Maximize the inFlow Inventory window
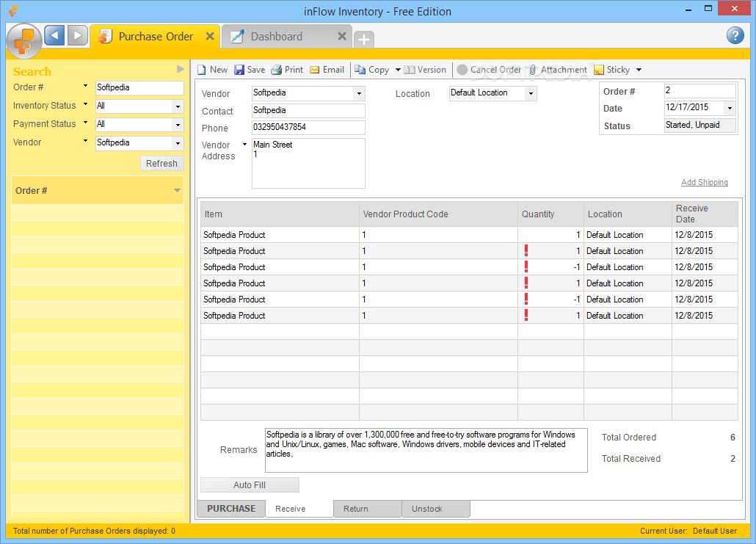756x544 pixels. click(x=708, y=8)
